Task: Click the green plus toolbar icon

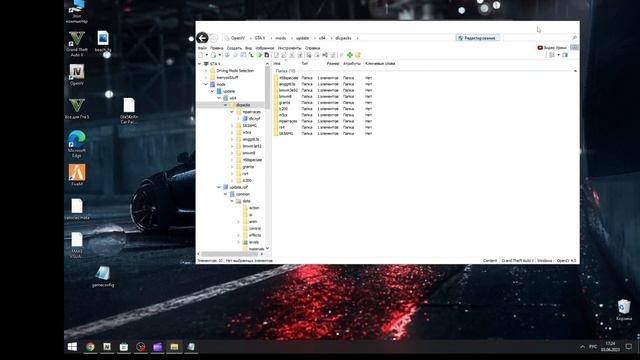Action: coord(350,55)
